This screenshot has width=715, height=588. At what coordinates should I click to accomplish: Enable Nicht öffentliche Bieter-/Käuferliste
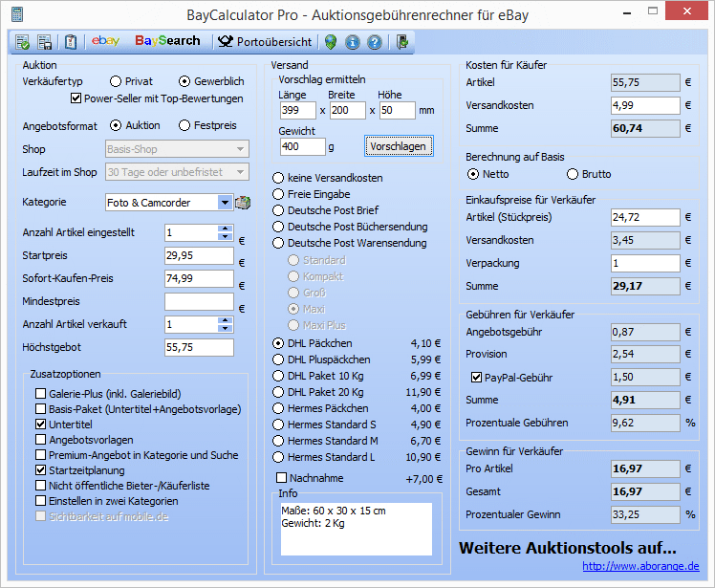click(x=122, y=486)
